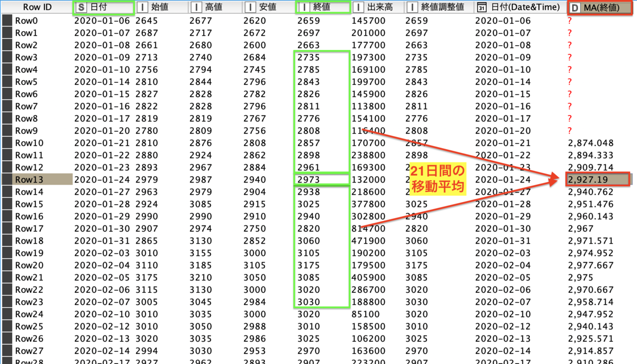The width and height of the screenshot is (637, 364).
Task: Click 日付 cell 2020-02-03 in Row19
Action: [x=102, y=253]
